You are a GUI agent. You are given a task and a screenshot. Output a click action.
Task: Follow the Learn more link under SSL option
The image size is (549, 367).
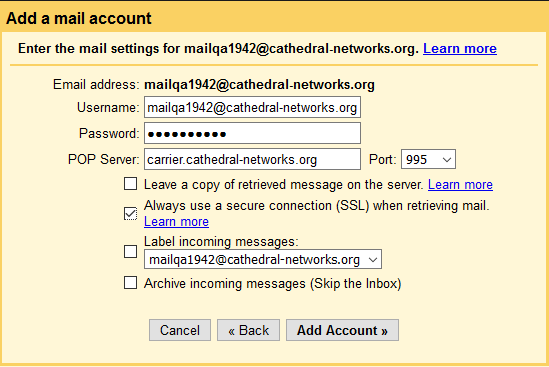[x=176, y=222]
